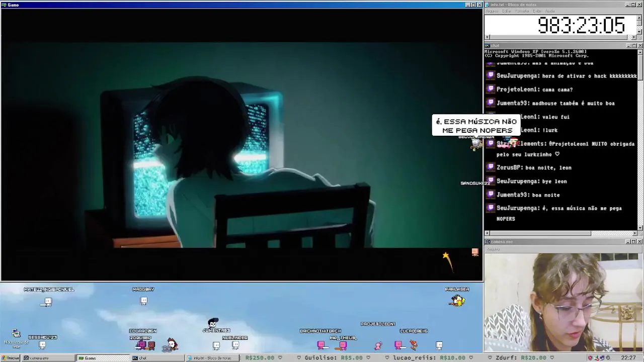Switch to Game taskbar button
Viewport: 644px width, 362px height.
[x=103, y=358]
